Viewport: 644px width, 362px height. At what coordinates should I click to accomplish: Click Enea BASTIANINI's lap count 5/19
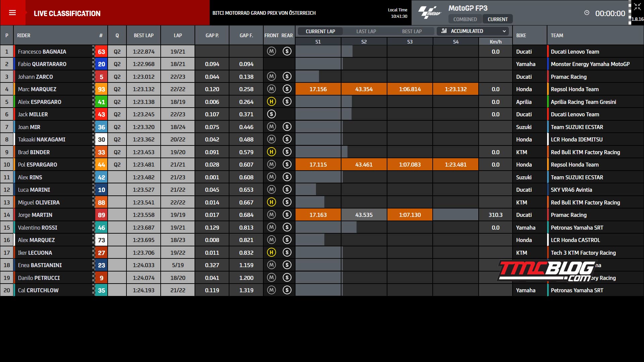pyautogui.click(x=178, y=265)
